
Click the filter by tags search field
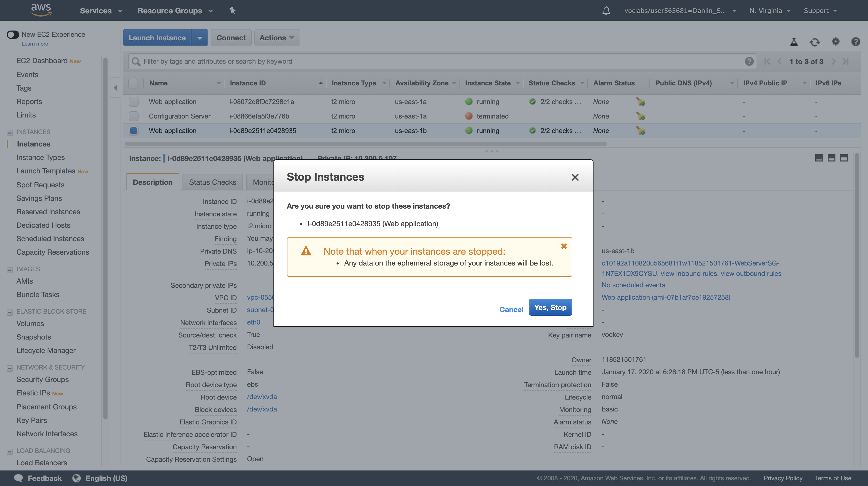click(438, 61)
